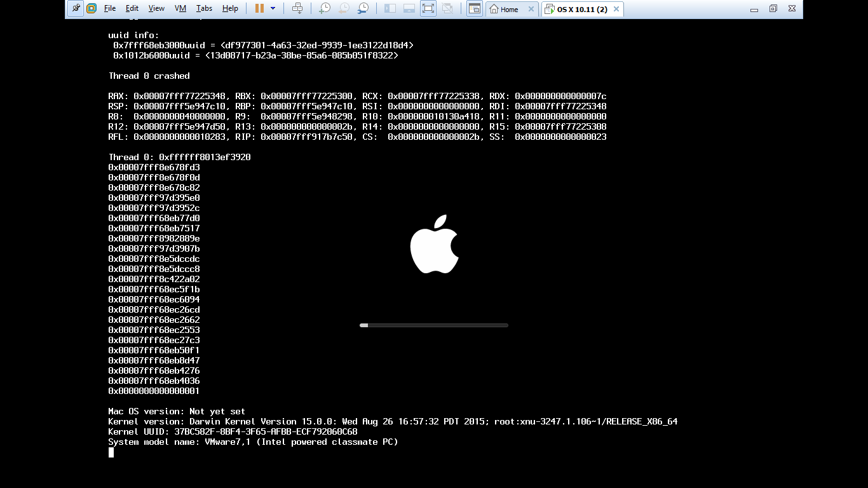Click the 'Thread 0 crashed' text

[x=149, y=76]
